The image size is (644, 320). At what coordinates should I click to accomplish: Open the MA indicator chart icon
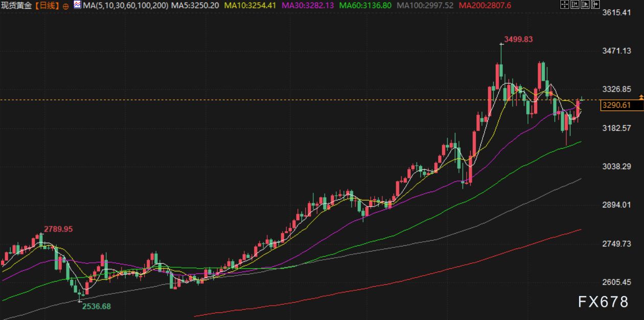pyautogui.click(x=77, y=5)
